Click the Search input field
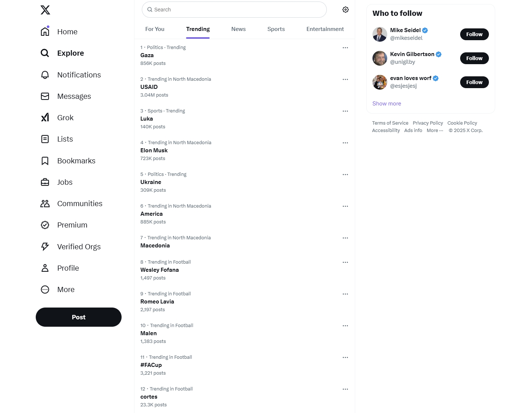 [234, 10]
